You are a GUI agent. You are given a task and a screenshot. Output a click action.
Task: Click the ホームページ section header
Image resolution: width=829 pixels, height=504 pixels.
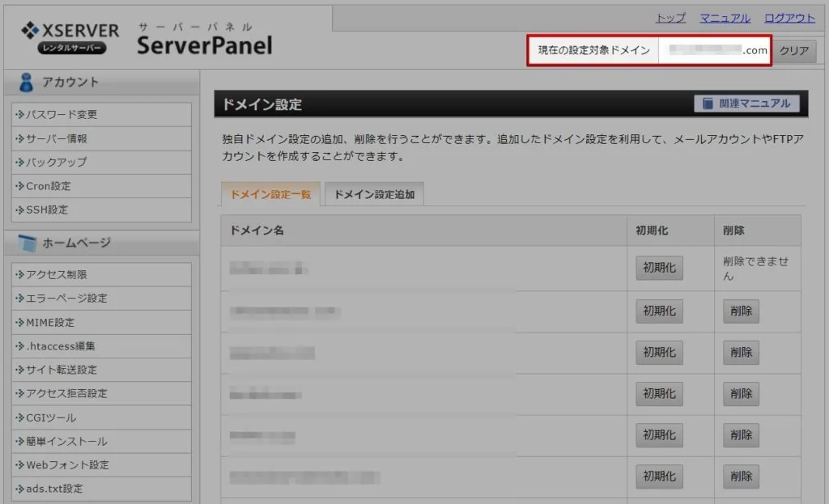tap(101, 243)
